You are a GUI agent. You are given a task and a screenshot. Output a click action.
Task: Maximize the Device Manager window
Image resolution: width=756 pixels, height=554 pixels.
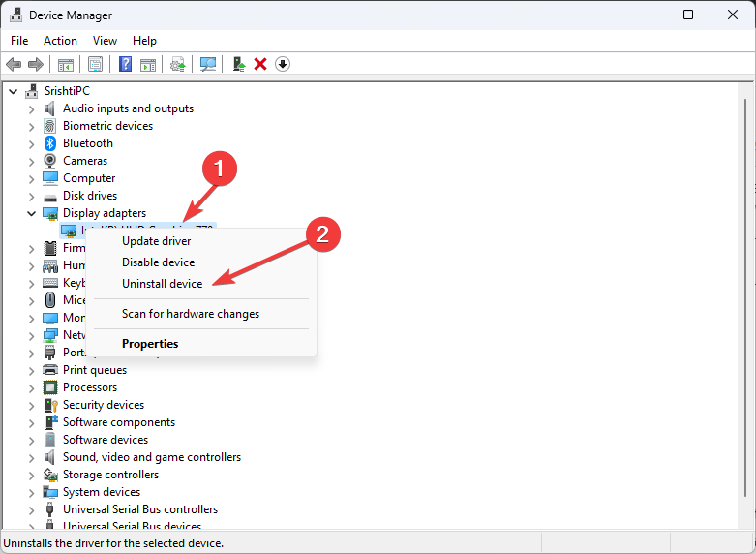point(688,15)
